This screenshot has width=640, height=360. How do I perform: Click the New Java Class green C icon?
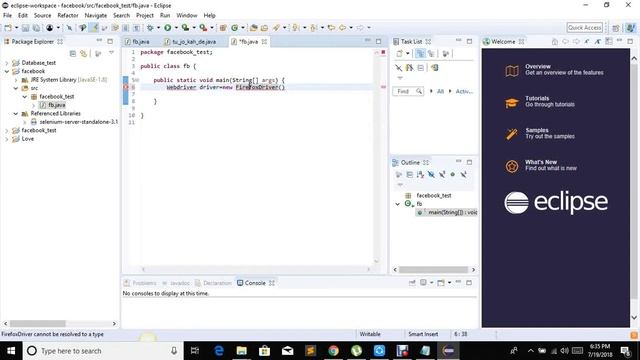click(x=234, y=28)
